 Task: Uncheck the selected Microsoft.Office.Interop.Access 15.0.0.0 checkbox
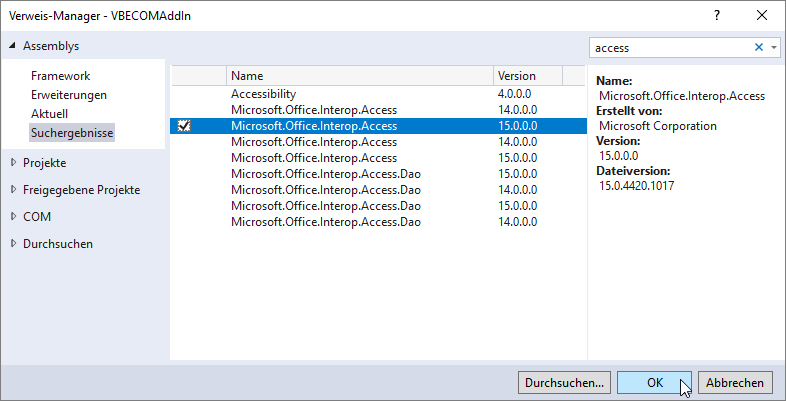coord(184,126)
